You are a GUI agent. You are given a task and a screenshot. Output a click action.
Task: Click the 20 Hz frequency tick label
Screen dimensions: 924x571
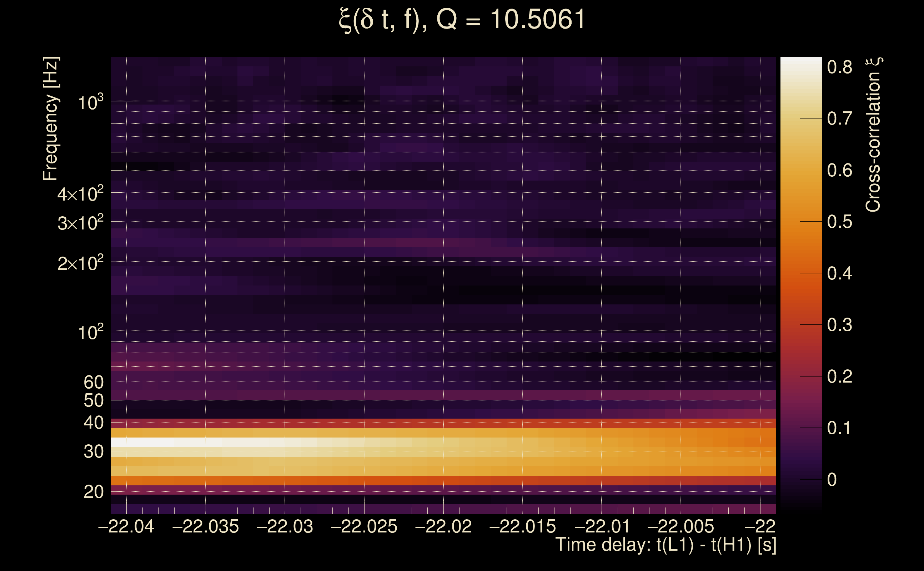click(x=93, y=492)
